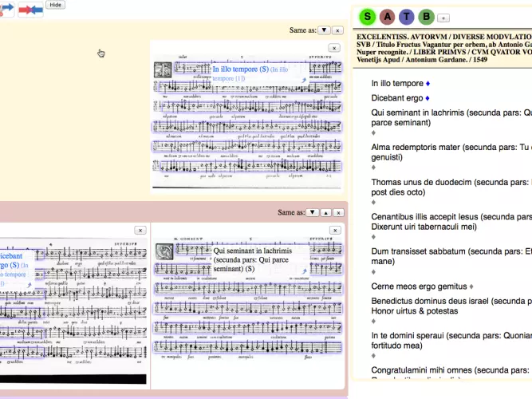Click decorated initial on Qui seminant page
Image resolution: width=532 pixels, height=399 pixels.
pyautogui.click(x=164, y=251)
